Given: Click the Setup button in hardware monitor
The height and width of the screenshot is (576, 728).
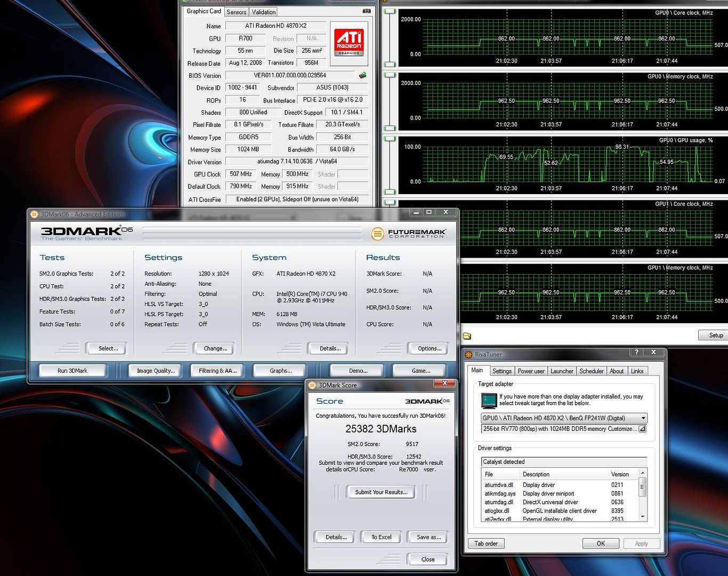Looking at the screenshot, I should [x=715, y=335].
